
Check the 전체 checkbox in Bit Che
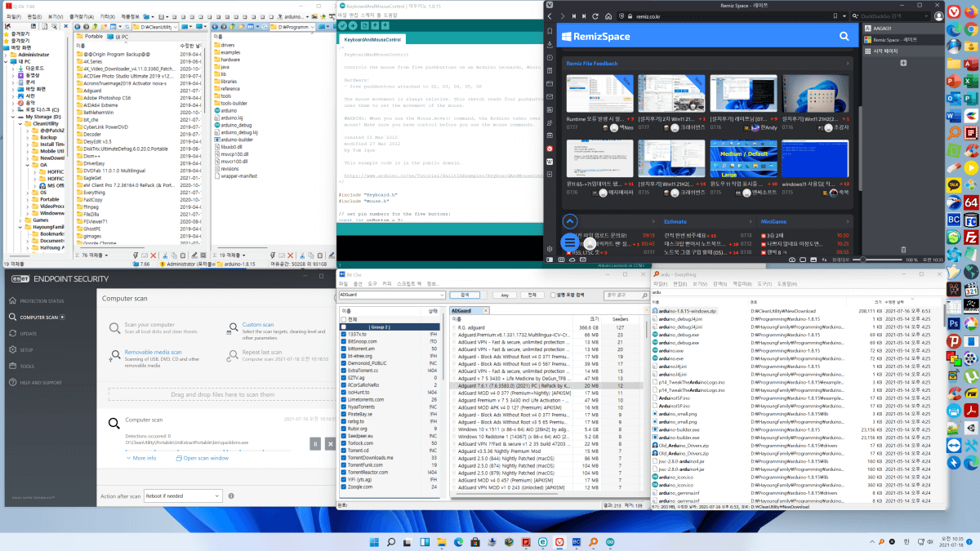tap(344, 319)
